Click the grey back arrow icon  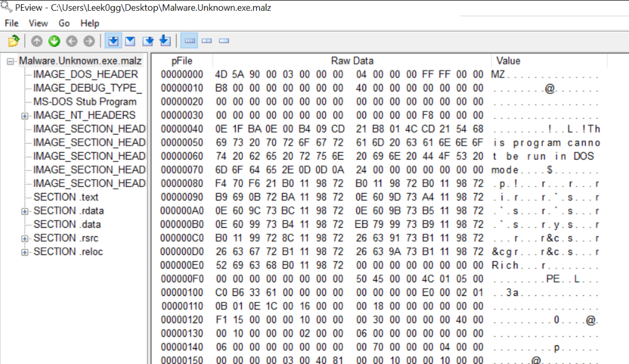point(72,41)
